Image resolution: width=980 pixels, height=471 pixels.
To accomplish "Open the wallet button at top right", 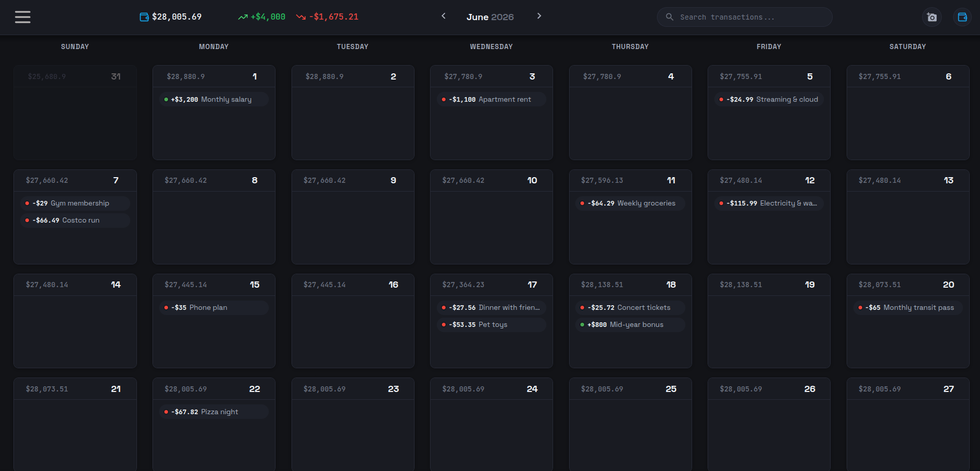I will (962, 17).
